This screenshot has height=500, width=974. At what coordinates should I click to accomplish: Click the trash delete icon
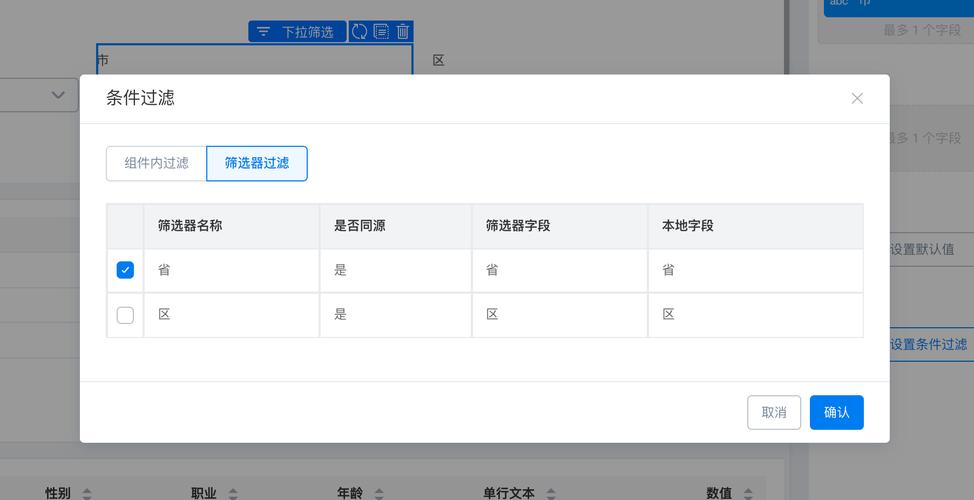point(402,32)
